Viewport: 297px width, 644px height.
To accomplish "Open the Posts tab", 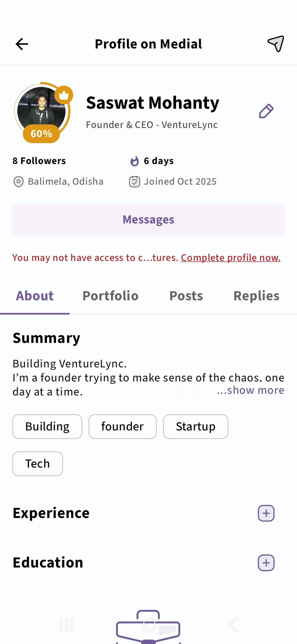I will coord(186,296).
